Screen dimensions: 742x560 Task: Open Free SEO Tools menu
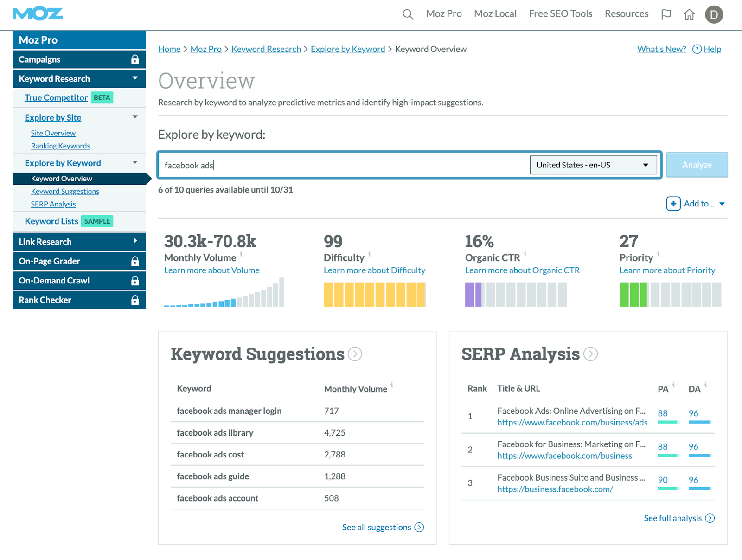[561, 14]
